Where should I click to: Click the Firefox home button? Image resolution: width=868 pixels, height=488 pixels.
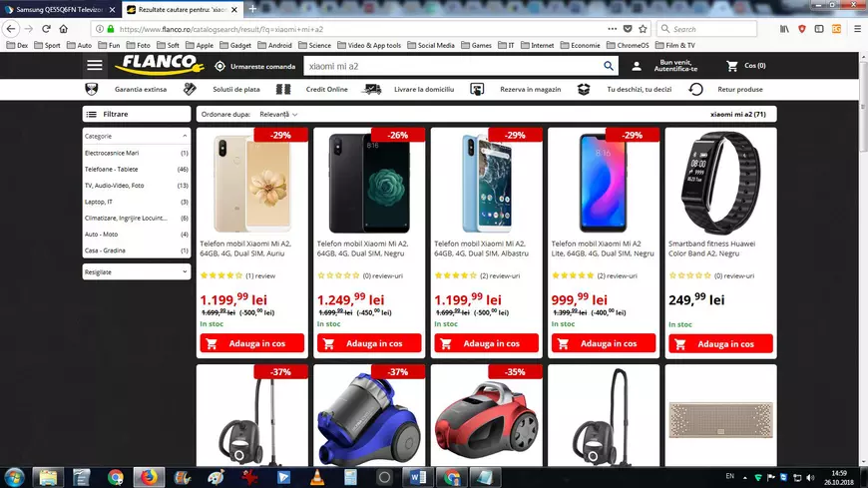(x=63, y=29)
